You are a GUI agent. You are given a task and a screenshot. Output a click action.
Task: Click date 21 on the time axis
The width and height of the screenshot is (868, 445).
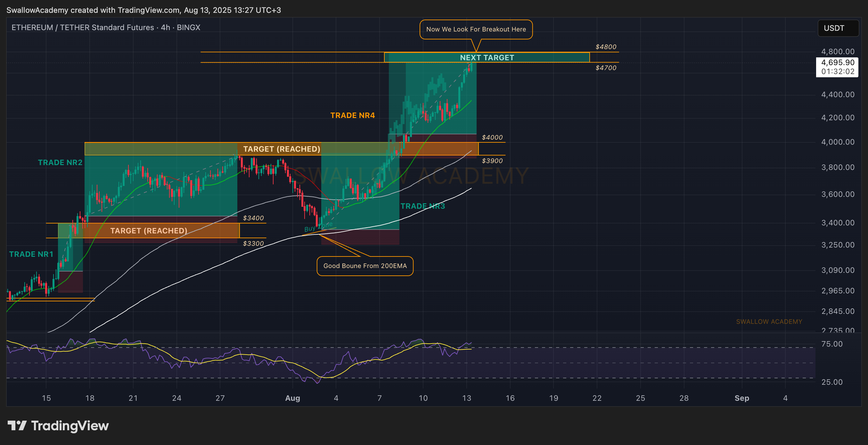(133, 398)
